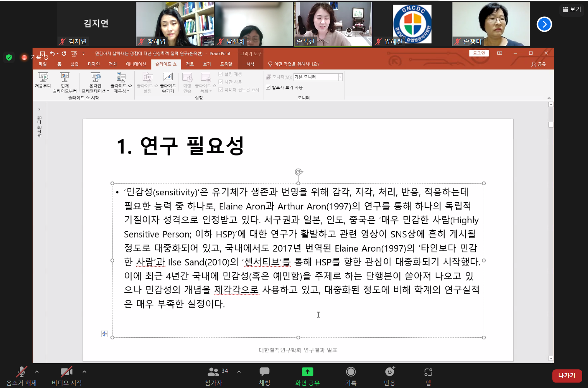Viewport: 588px width, 388px height.
Task: Click hide slide (슬라이드 숨기기) icon
Action: [x=168, y=83]
